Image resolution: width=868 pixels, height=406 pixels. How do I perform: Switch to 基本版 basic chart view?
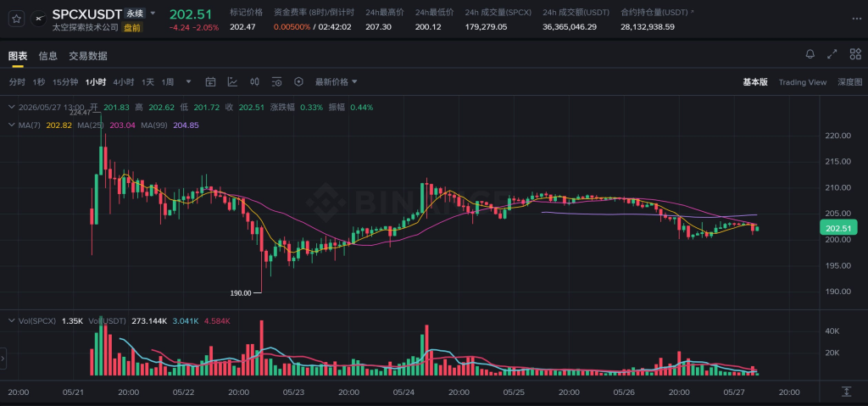(755, 82)
